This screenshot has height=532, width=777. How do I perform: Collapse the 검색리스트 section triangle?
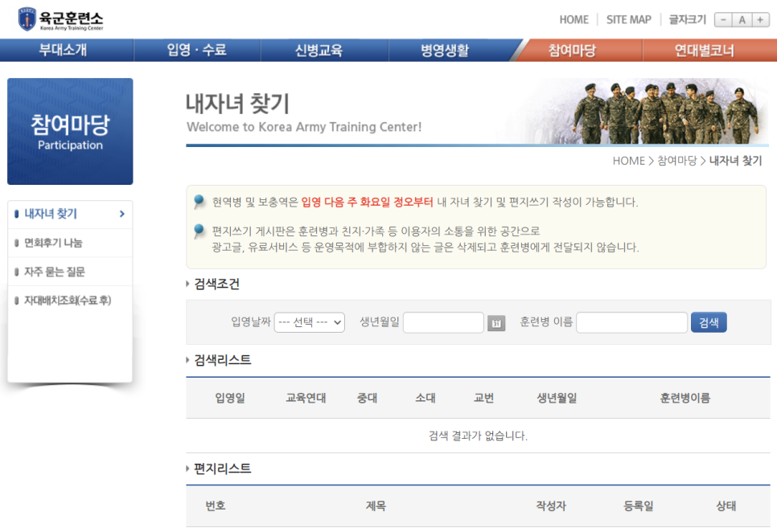pos(187,360)
